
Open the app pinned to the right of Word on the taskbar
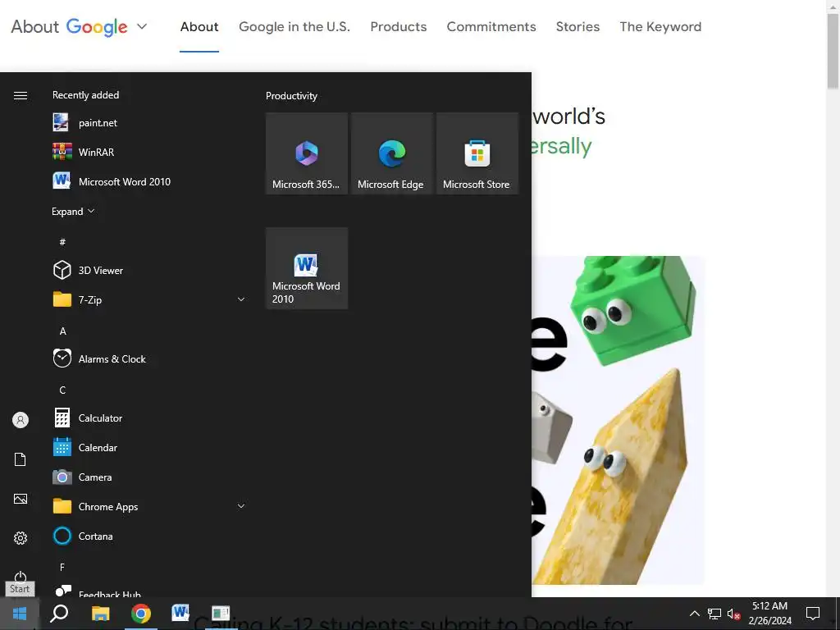[221, 613]
